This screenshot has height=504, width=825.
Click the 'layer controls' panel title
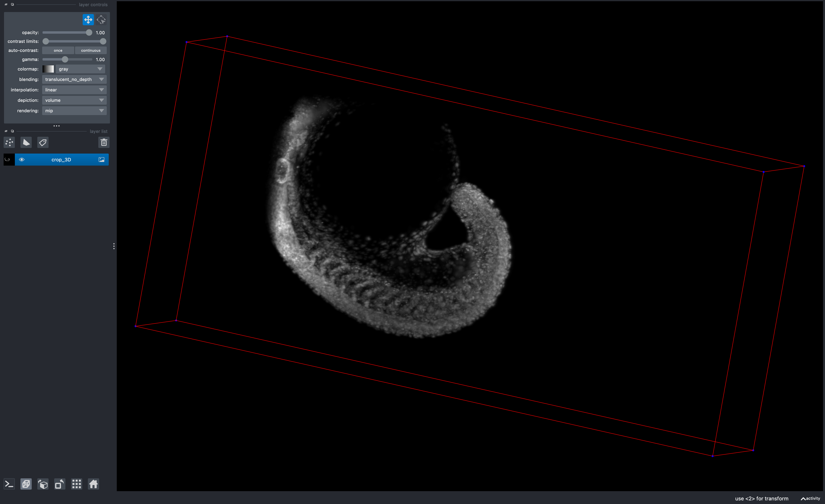[93, 4]
